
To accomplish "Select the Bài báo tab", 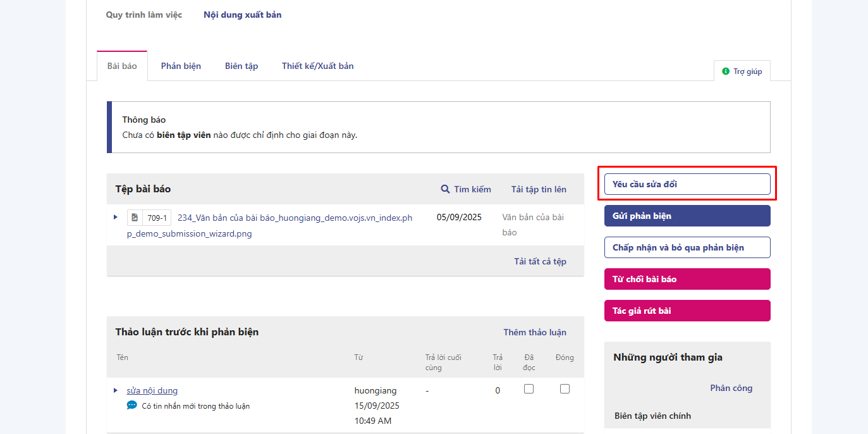I will pos(122,66).
